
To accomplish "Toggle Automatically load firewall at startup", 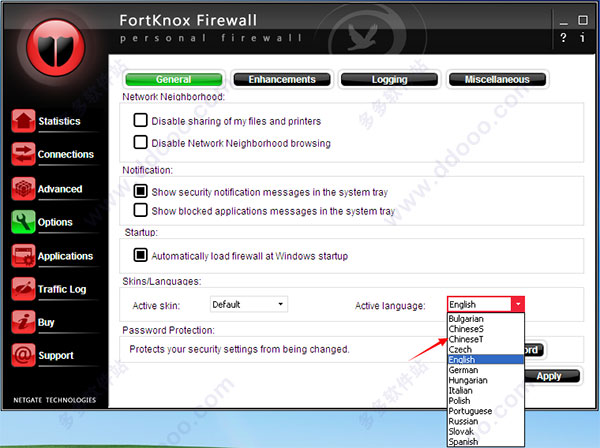I will click(x=140, y=254).
